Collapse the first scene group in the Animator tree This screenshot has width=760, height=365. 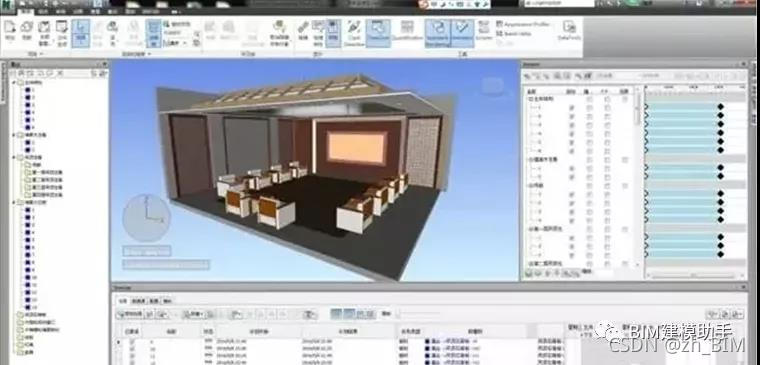[531, 98]
